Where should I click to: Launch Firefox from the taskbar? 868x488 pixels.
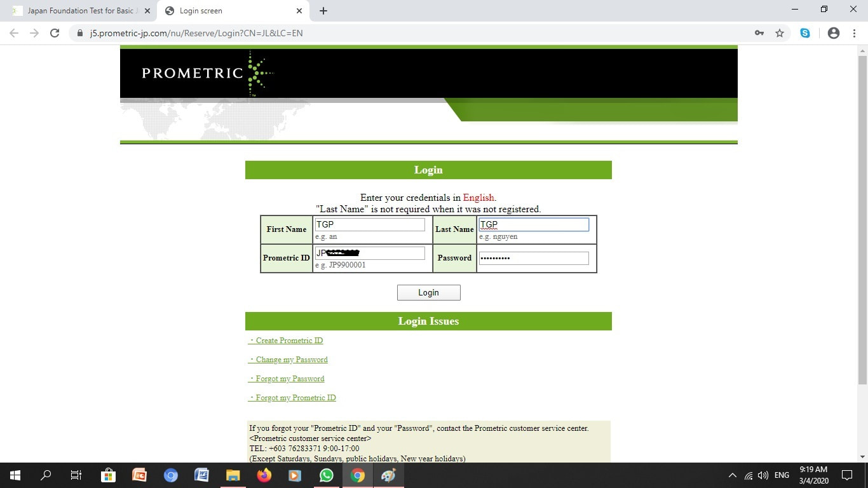pos(264,475)
